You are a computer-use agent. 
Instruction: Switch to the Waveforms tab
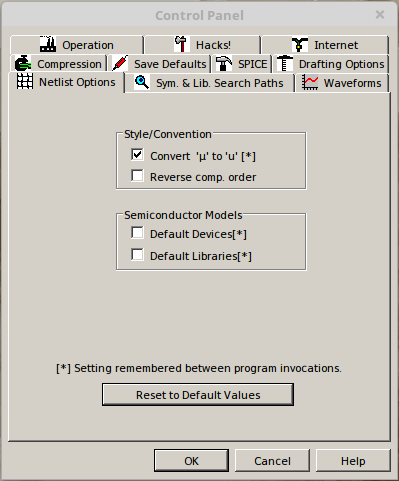pos(342,83)
